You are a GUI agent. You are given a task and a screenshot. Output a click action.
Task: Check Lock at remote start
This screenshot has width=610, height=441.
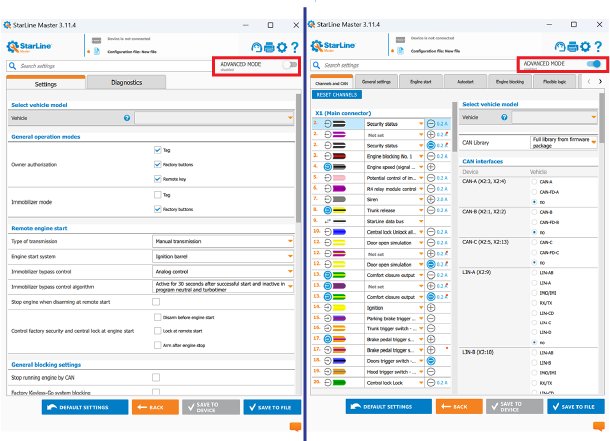pos(158,331)
